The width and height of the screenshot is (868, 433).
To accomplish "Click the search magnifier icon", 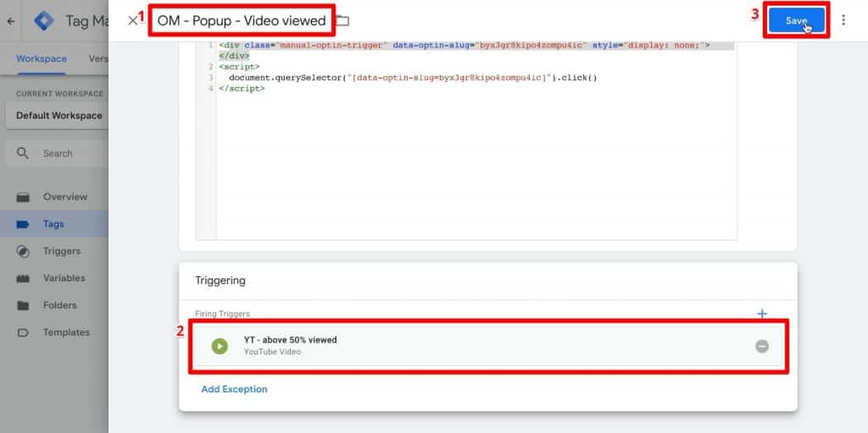I will tap(22, 153).
